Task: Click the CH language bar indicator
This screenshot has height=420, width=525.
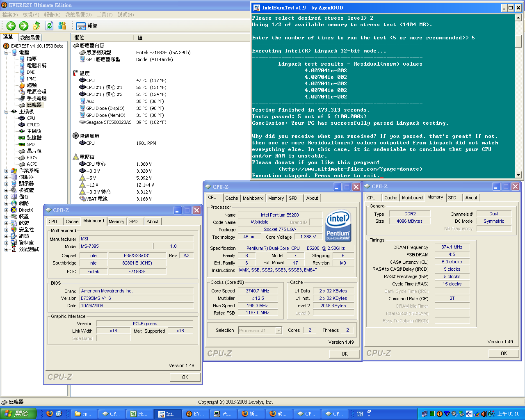Action: (x=360, y=414)
